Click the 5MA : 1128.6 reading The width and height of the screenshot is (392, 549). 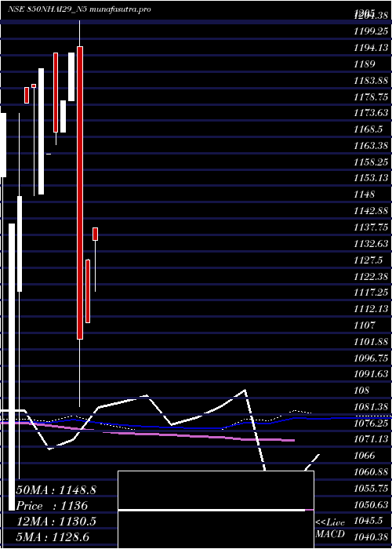pyautogui.click(x=54, y=538)
